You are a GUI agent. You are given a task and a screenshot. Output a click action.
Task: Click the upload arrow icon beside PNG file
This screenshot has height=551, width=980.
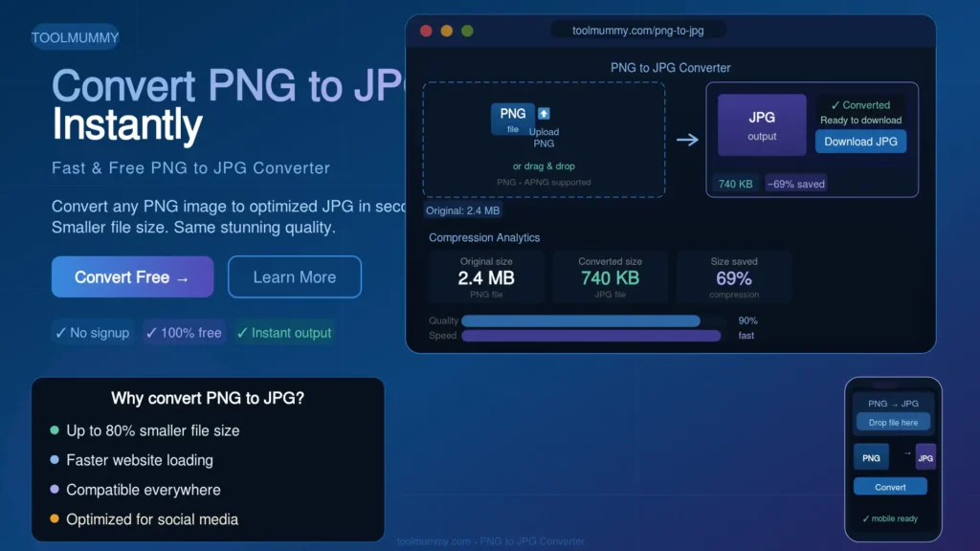544,114
